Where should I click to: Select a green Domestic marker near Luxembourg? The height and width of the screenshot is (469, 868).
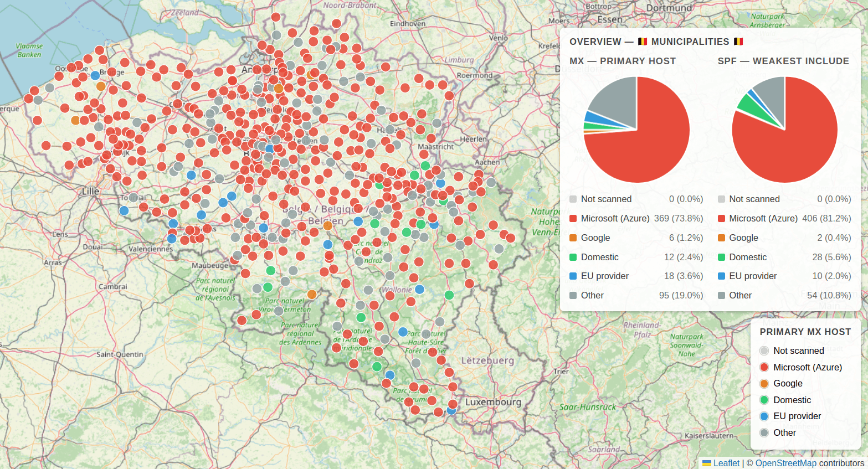(x=377, y=366)
